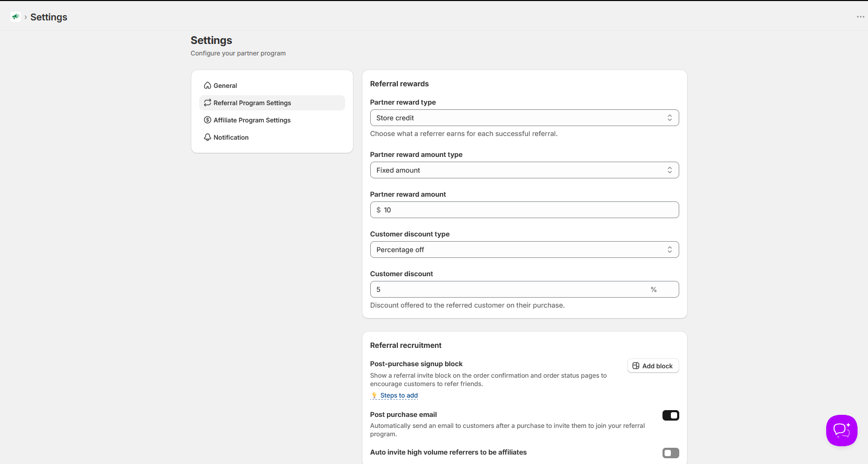Open the Customer discount type dropdown
The image size is (868, 464).
tap(524, 250)
